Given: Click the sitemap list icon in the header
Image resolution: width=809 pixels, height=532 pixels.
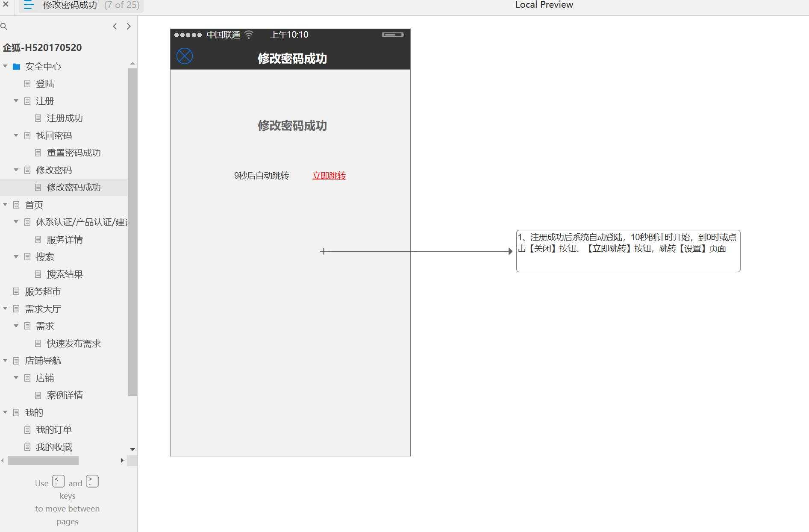Looking at the screenshot, I should pyautogui.click(x=28, y=5).
